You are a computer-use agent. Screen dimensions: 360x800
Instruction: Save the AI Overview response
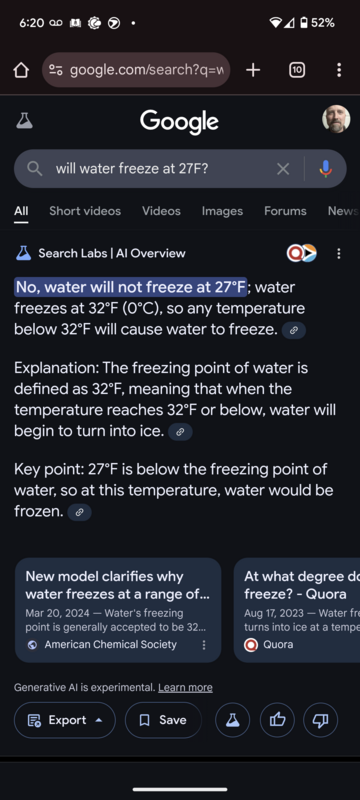[163, 720]
